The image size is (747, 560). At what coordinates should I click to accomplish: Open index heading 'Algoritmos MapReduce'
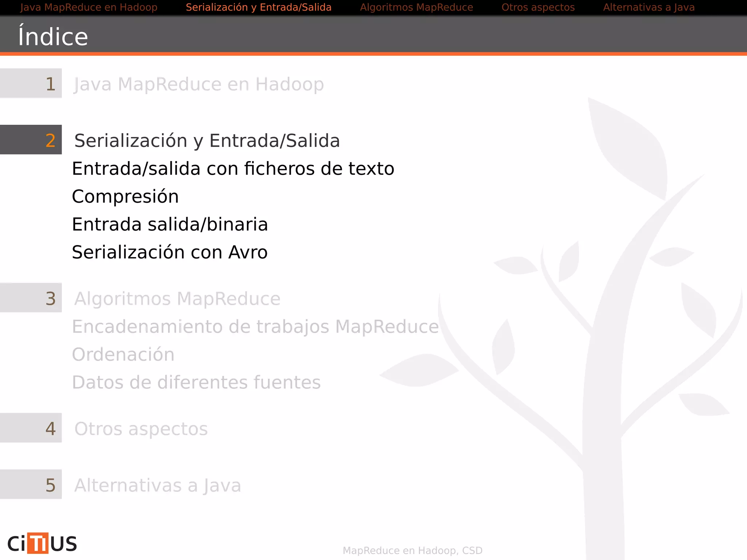[x=177, y=299]
